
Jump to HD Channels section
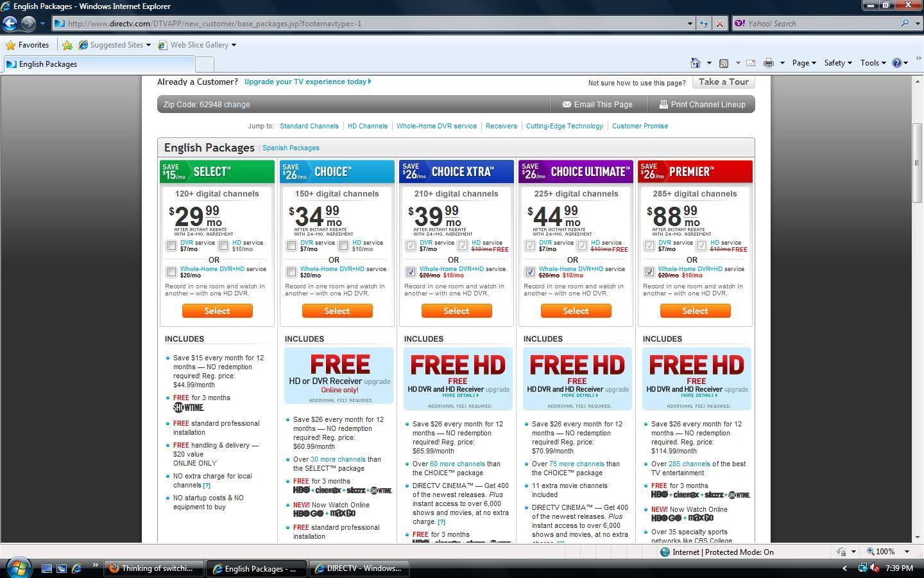pos(368,126)
